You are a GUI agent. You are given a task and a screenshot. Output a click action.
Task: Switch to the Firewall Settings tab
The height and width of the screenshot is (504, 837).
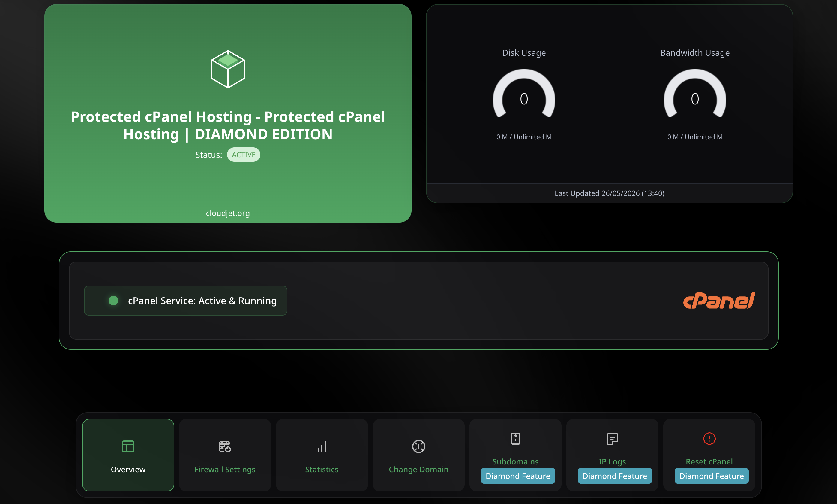point(225,455)
